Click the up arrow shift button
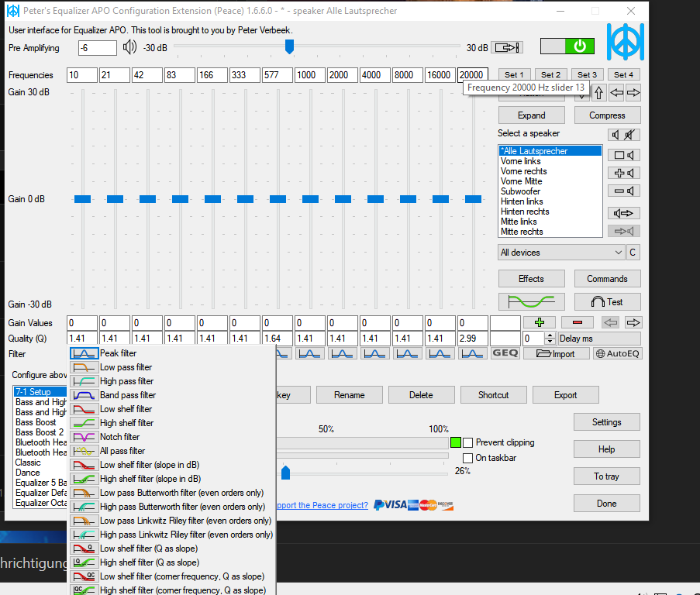Image resolution: width=700 pixels, height=595 pixels. coord(598,93)
